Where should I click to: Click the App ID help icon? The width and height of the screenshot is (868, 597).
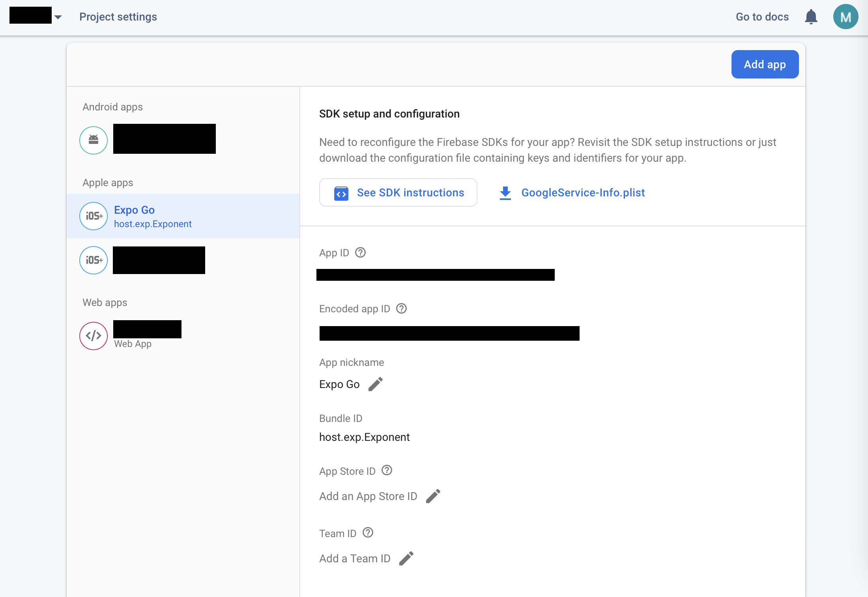point(360,253)
